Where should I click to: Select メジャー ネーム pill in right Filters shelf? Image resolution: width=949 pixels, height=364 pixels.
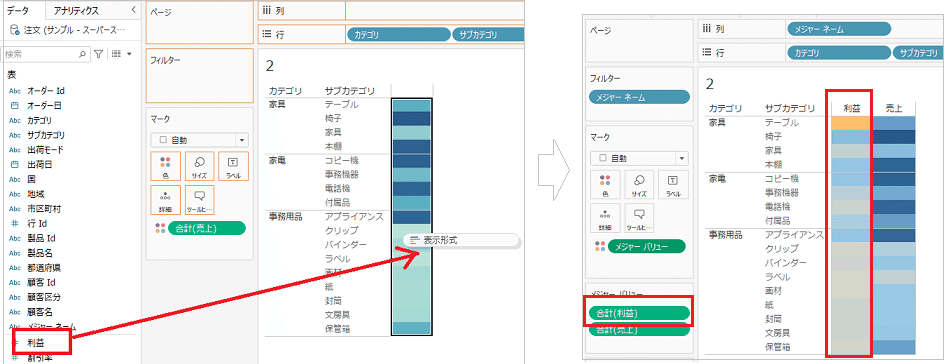639,97
